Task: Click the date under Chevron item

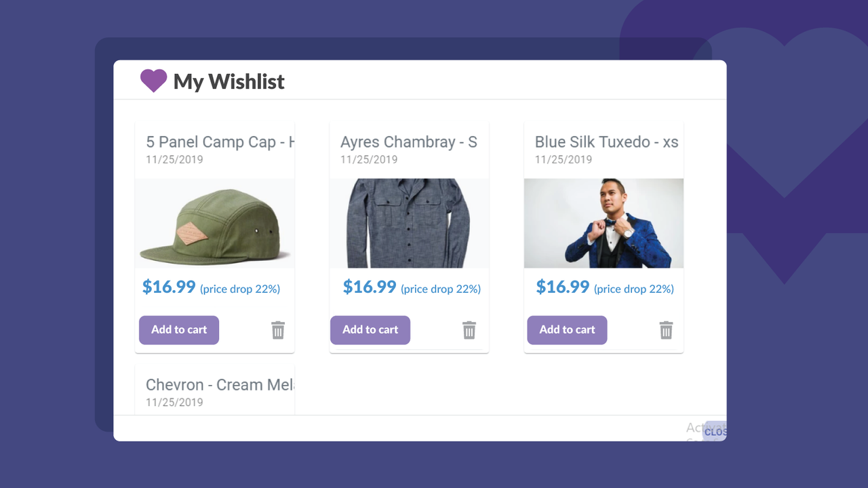Action: (174, 403)
